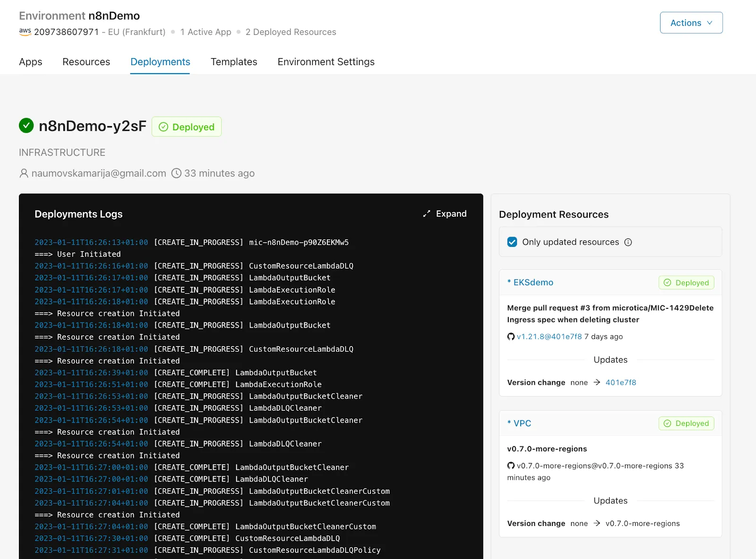Click the clock icon near 33 minutes ago
Image resolution: width=756 pixels, height=559 pixels.
(x=176, y=173)
